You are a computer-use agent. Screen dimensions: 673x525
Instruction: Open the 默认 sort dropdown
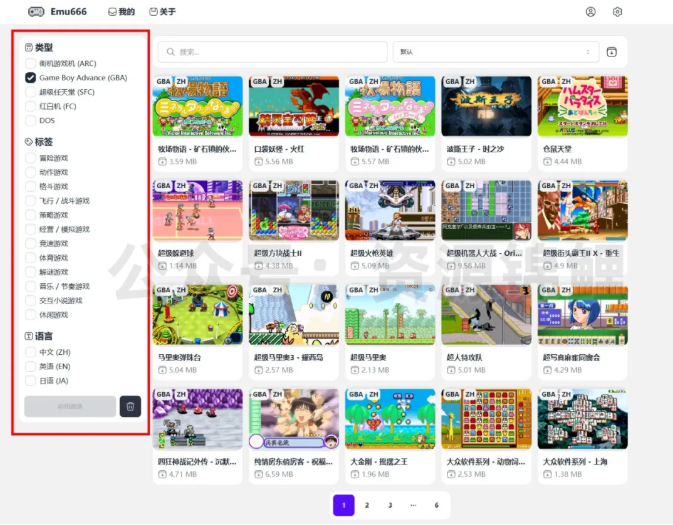tap(496, 52)
